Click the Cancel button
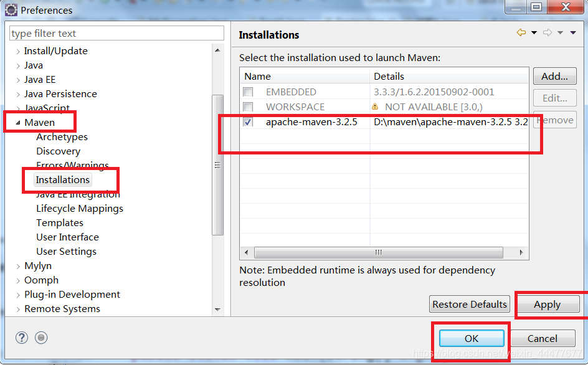Screen dimensions: 588x365 543,338
